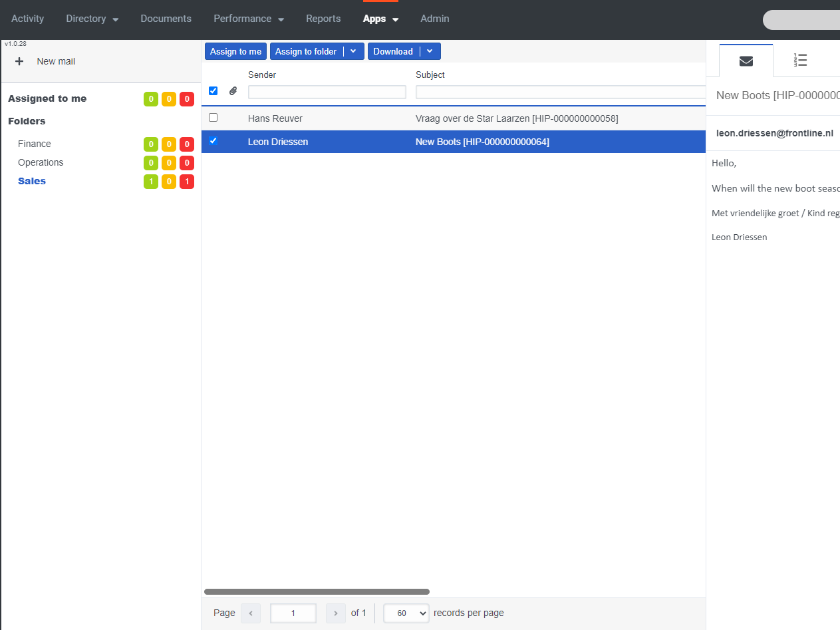Click the Sender filter input field

(327, 92)
